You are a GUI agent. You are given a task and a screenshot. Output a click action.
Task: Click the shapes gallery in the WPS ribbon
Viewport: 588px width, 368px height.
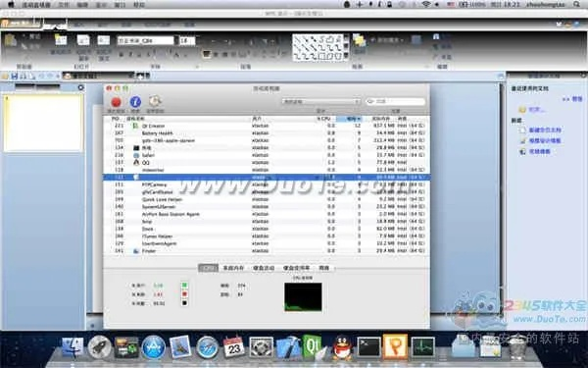(x=320, y=48)
